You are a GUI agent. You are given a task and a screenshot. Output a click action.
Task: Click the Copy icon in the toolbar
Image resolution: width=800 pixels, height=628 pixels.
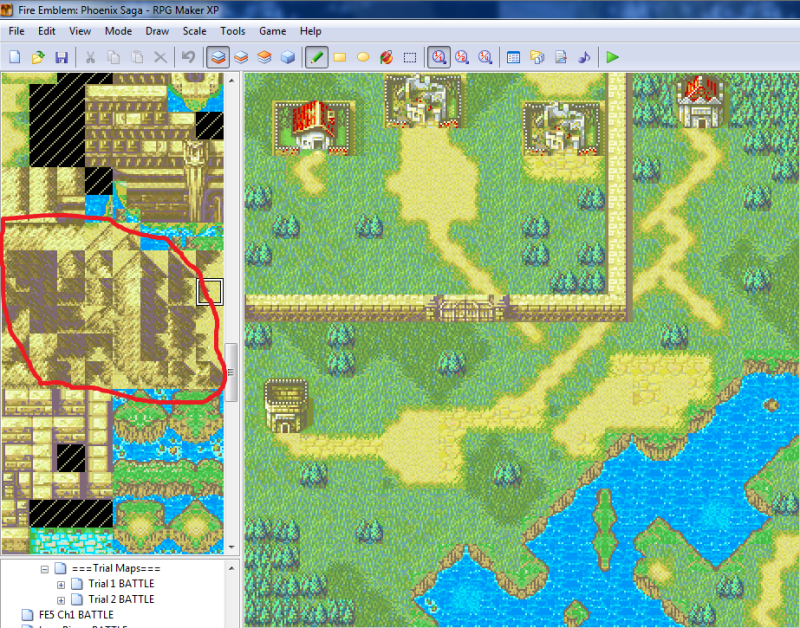point(113,57)
